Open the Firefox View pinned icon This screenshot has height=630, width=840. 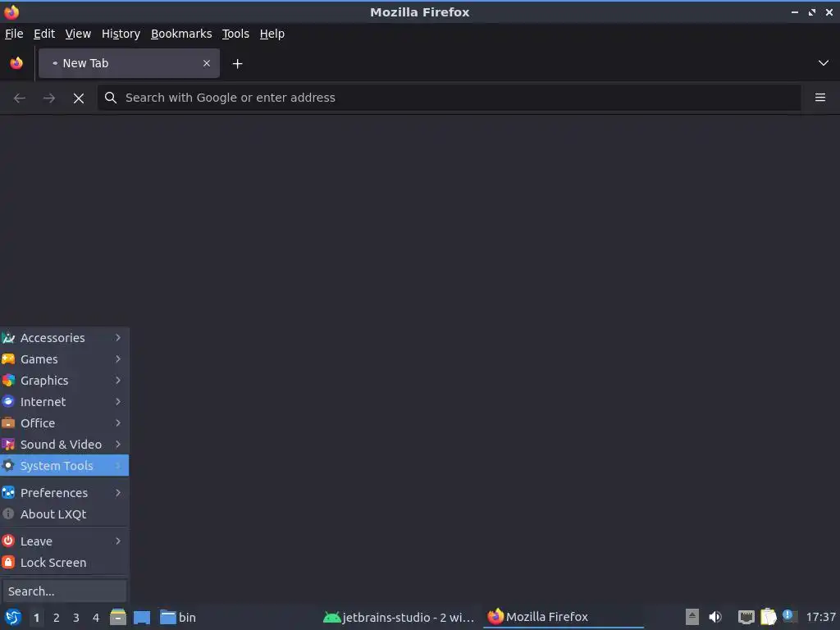coord(16,63)
